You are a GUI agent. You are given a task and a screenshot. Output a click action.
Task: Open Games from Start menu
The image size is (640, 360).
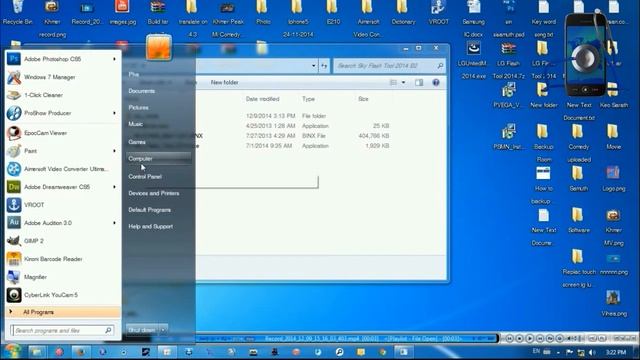[x=137, y=142]
